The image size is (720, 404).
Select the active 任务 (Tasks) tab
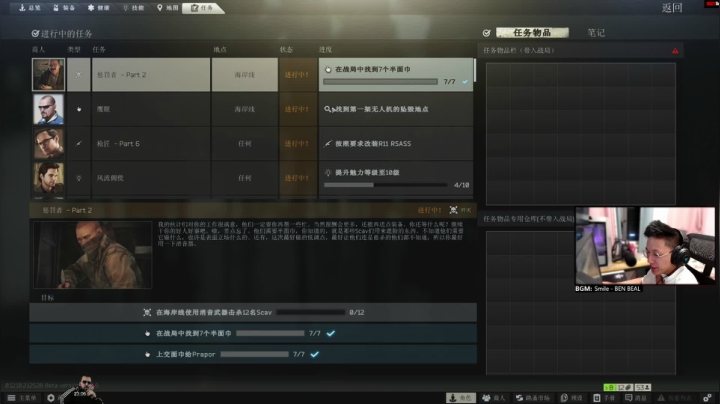pos(202,8)
